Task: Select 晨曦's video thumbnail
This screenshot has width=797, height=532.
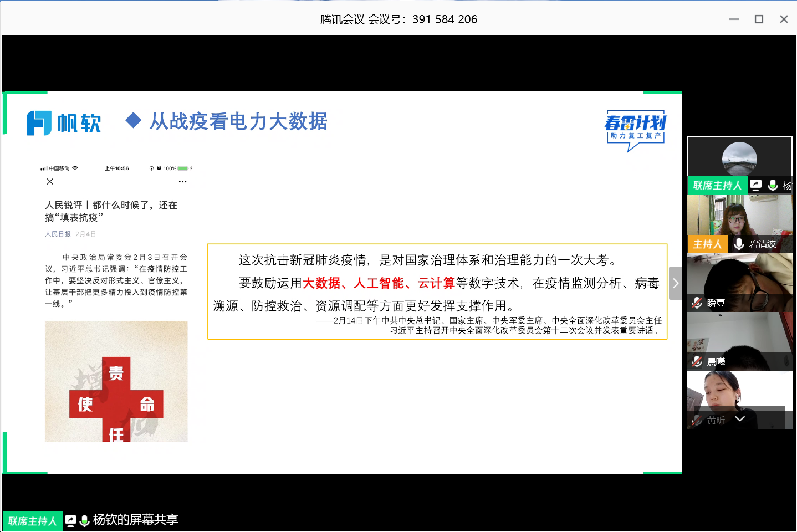Action: click(739, 335)
